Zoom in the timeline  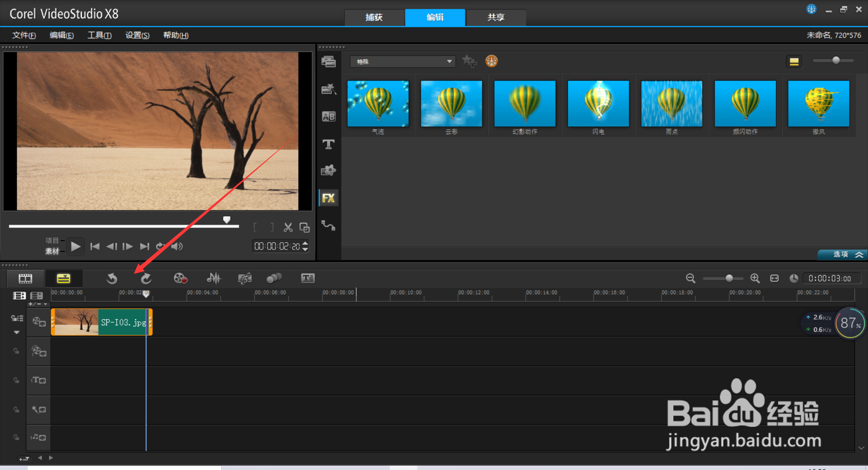coord(755,278)
